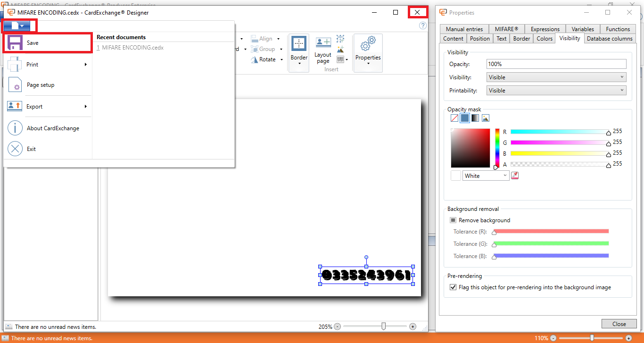Image resolution: width=644 pixels, height=343 pixels.
Task: Switch to the Colors tab
Action: 545,39
